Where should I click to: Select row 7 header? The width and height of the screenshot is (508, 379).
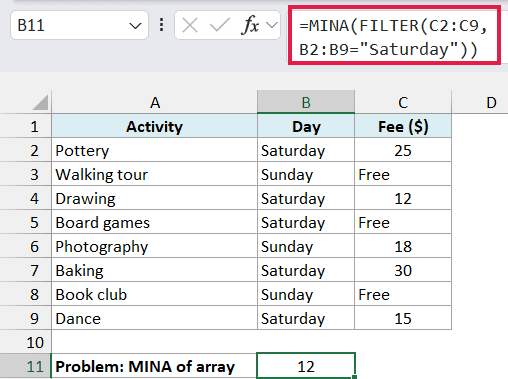tap(26, 270)
